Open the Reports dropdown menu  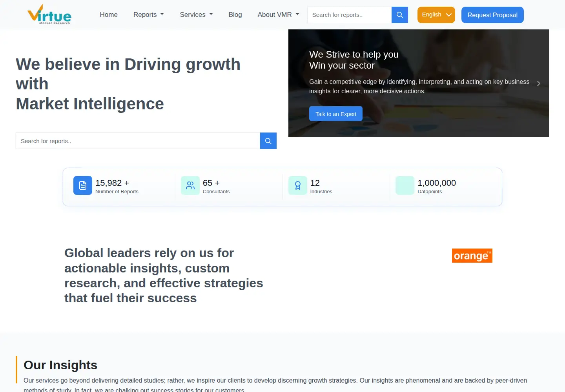[x=149, y=15]
